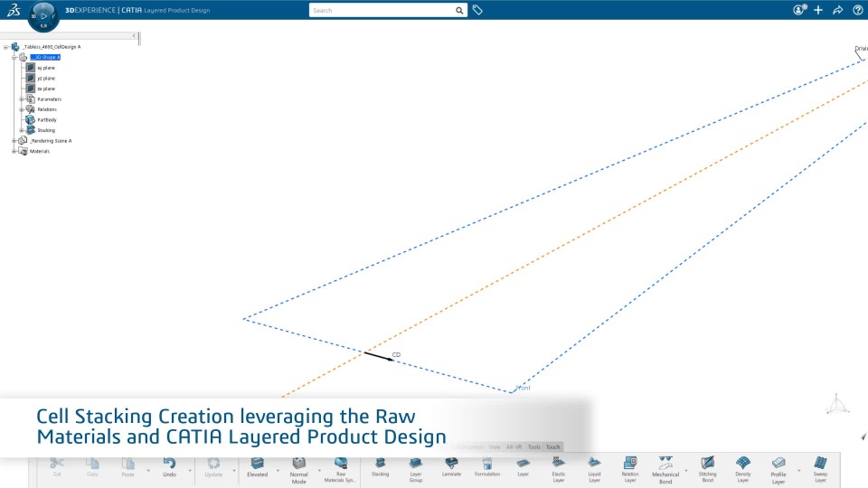Image resolution: width=868 pixels, height=488 pixels.
Task: Select the yz plane in tree
Action: point(46,79)
